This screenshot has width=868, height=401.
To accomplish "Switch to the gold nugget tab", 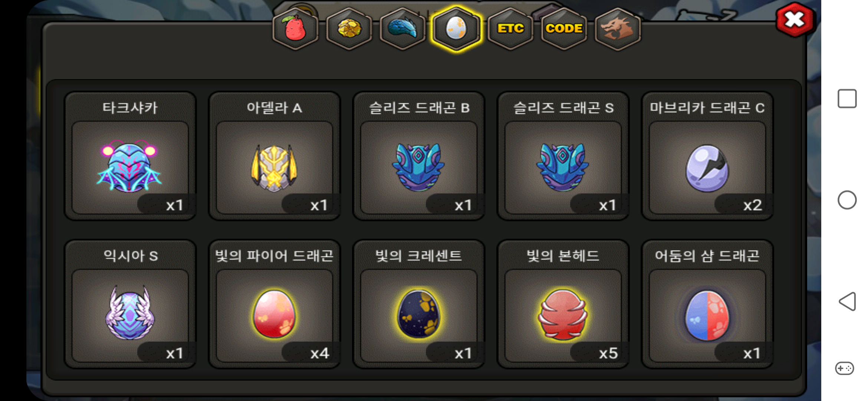I will pos(349,29).
